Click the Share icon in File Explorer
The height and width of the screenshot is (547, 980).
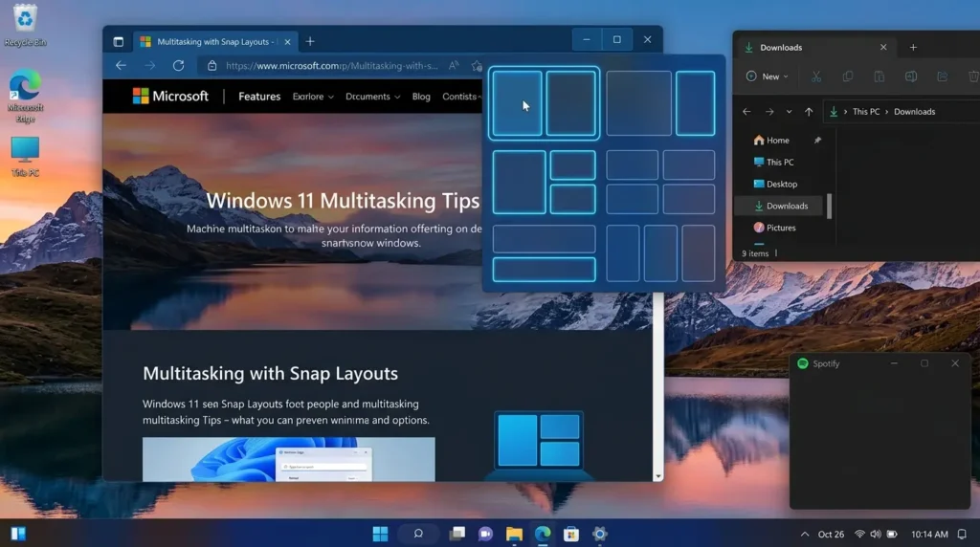pyautogui.click(x=943, y=77)
